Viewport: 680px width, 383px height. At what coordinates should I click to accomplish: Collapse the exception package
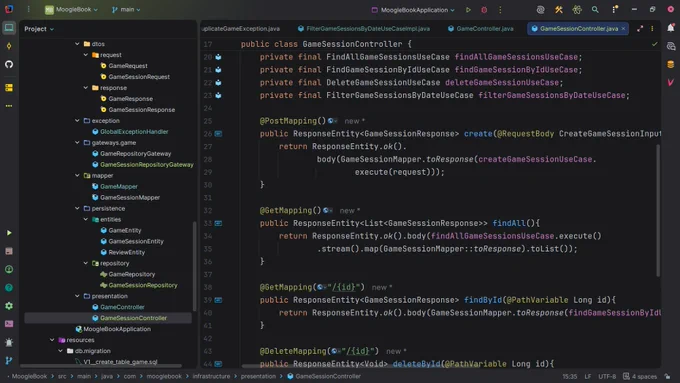[x=77, y=121]
